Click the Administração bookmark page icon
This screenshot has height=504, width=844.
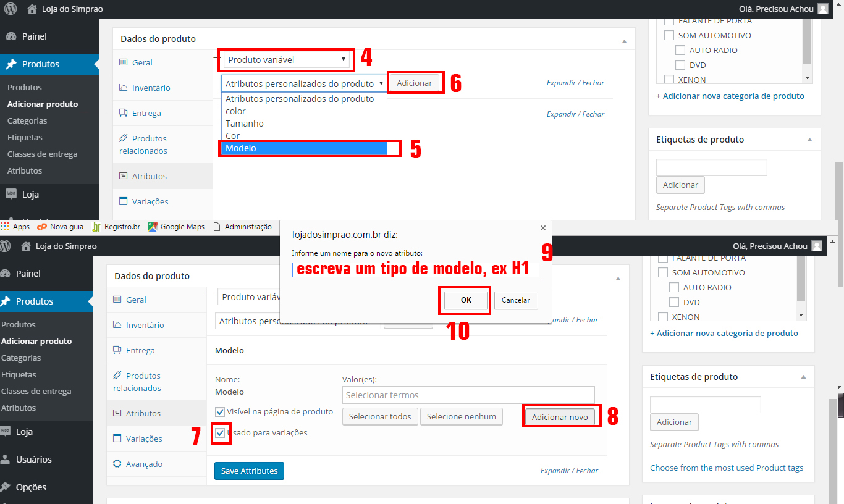[x=217, y=227]
